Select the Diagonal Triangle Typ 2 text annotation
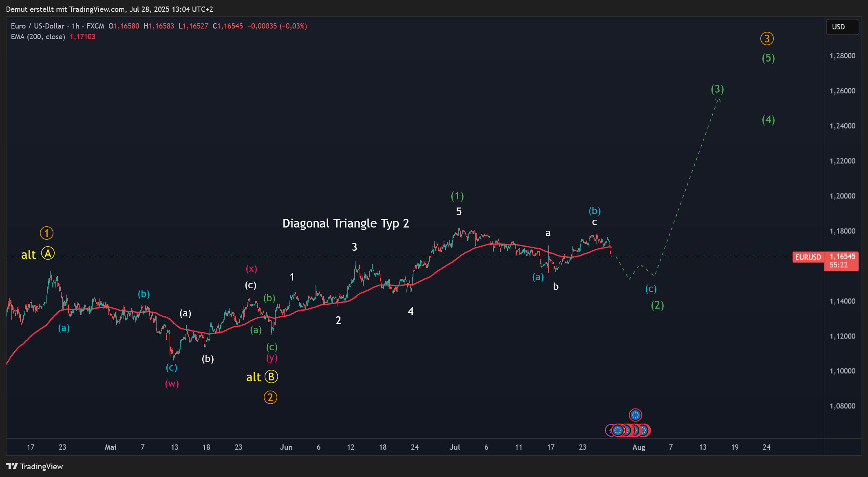 coord(345,223)
